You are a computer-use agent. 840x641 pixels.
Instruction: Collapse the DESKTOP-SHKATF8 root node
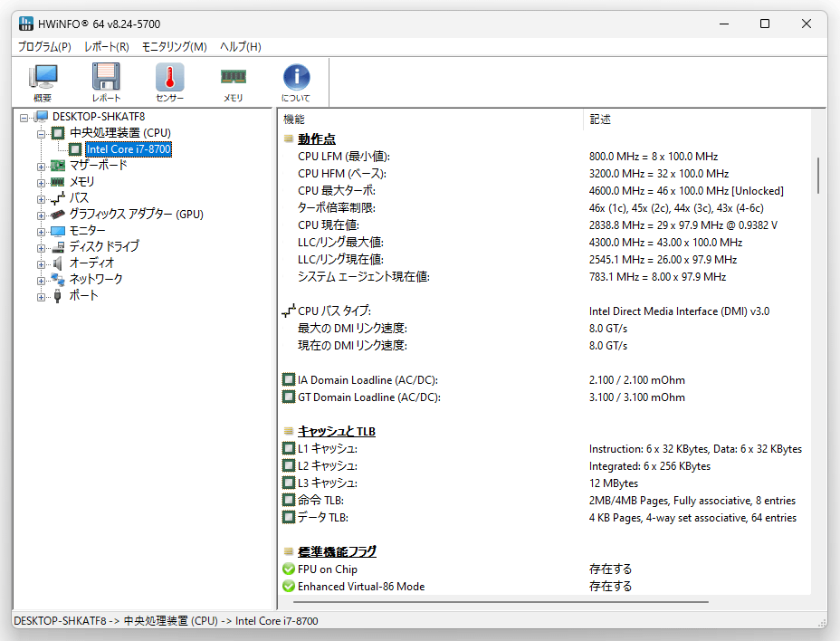click(x=24, y=118)
